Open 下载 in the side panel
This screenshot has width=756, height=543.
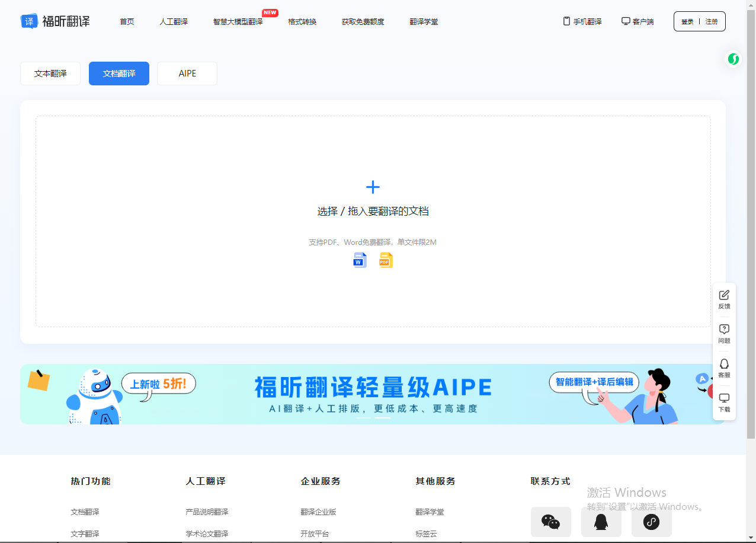724,403
